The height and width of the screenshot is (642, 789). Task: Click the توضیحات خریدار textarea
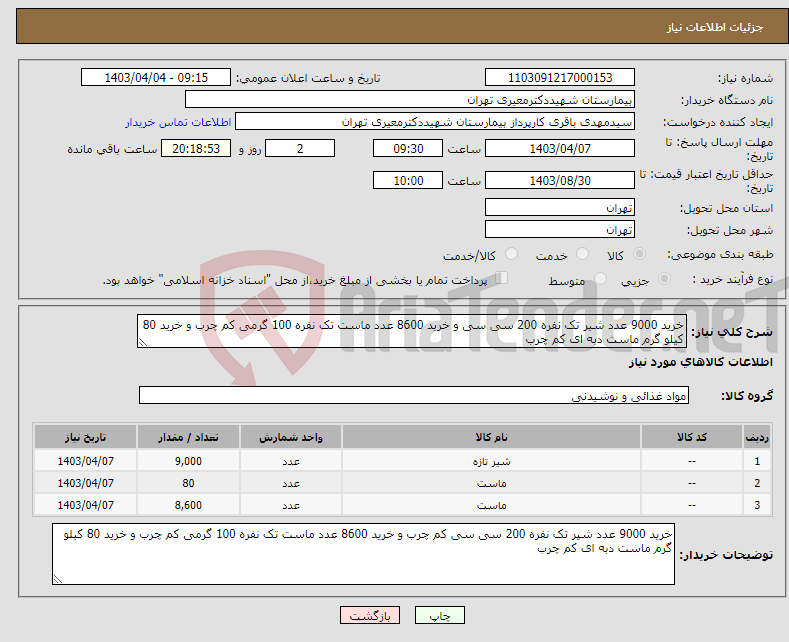tap(363, 554)
